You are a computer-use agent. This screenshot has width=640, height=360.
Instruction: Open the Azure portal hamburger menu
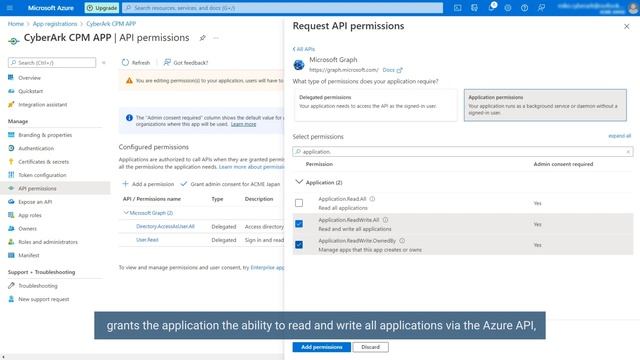10,8
